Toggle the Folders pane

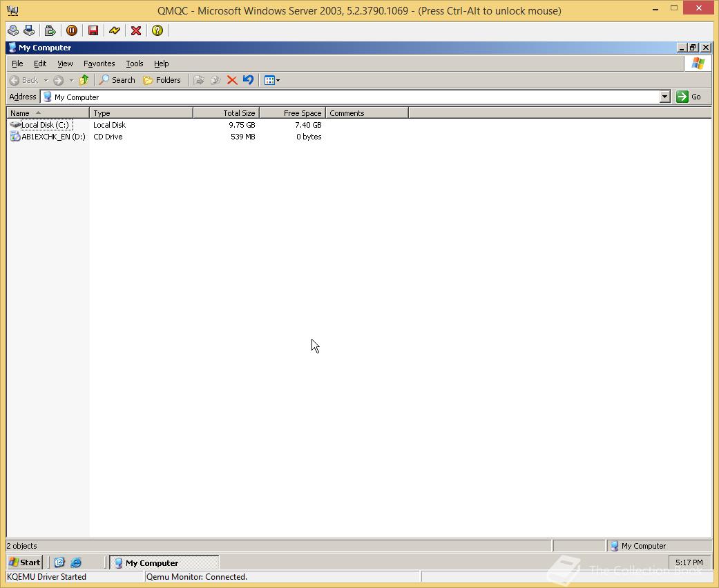click(x=162, y=80)
